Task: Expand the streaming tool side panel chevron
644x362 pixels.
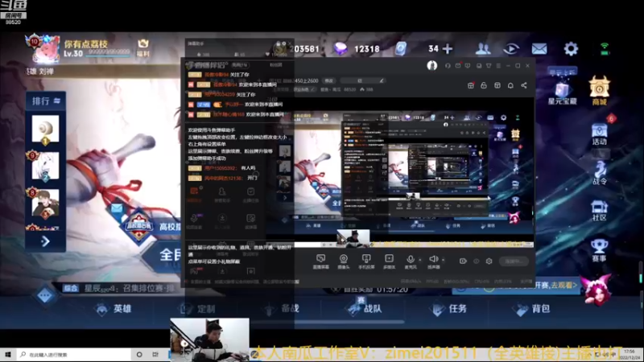Action: click(x=285, y=197)
